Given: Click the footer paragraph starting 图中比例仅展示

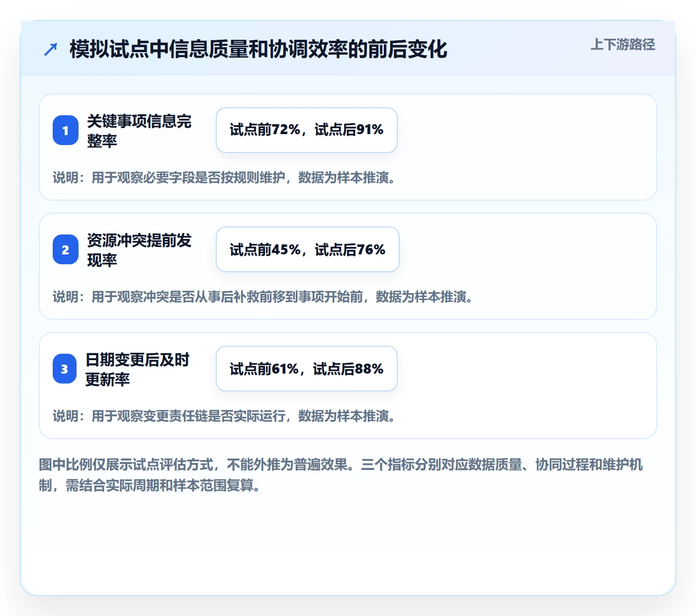Looking at the screenshot, I should tap(341, 475).
